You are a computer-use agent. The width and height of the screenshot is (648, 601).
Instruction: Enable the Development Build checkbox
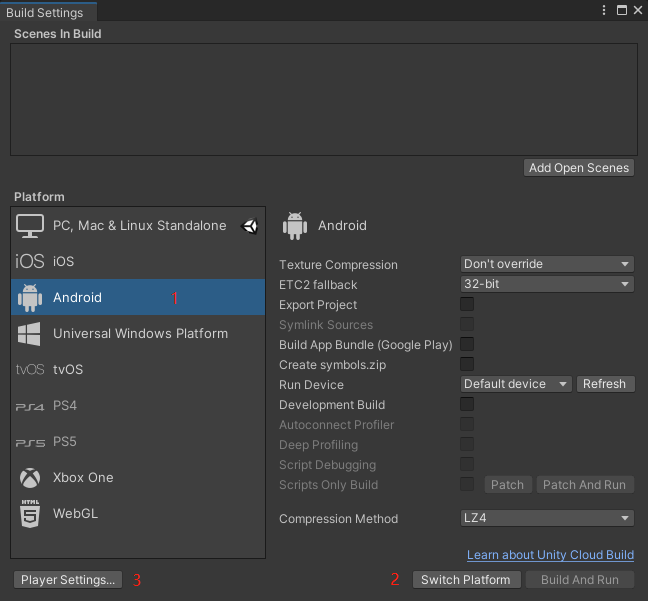click(x=467, y=404)
